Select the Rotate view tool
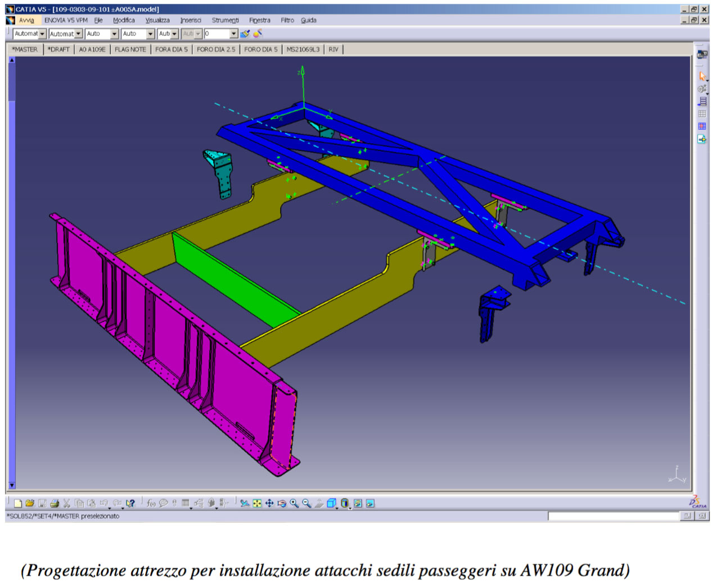The height and width of the screenshot is (588, 712). 282,503
